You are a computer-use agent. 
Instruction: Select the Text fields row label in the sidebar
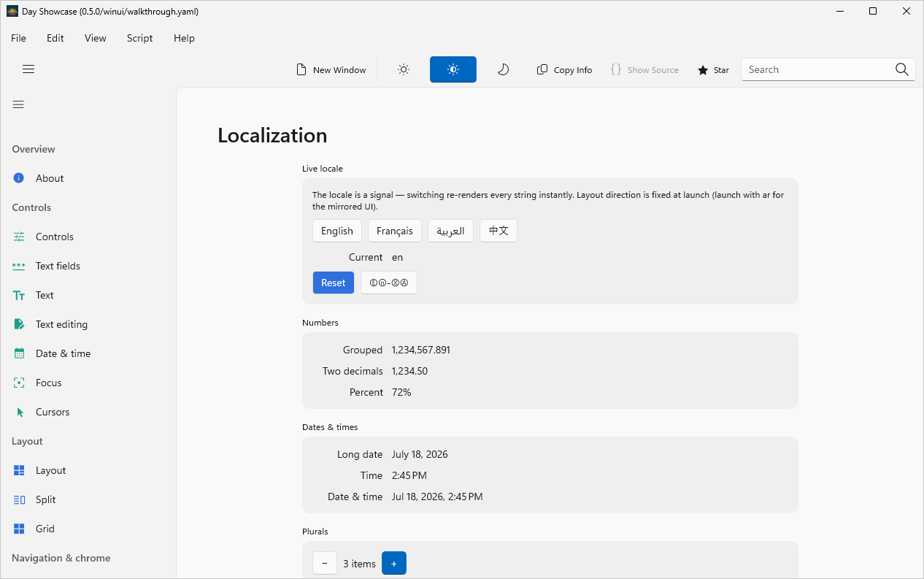tap(58, 266)
